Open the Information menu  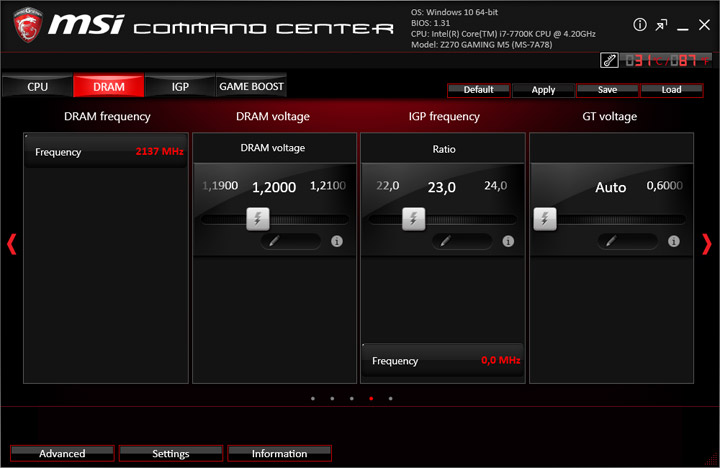pyautogui.click(x=279, y=454)
